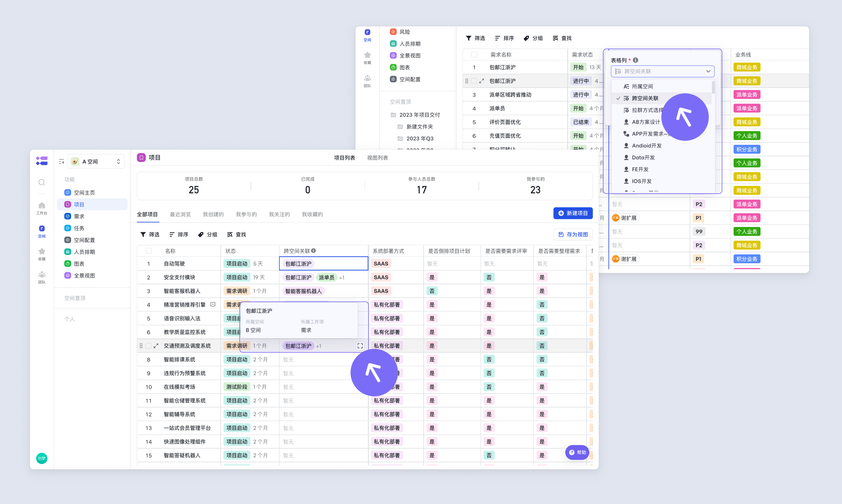Open 筛选 filter in the project toolbar
Viewport: 842px width, 504px height.
click(150, 235)
